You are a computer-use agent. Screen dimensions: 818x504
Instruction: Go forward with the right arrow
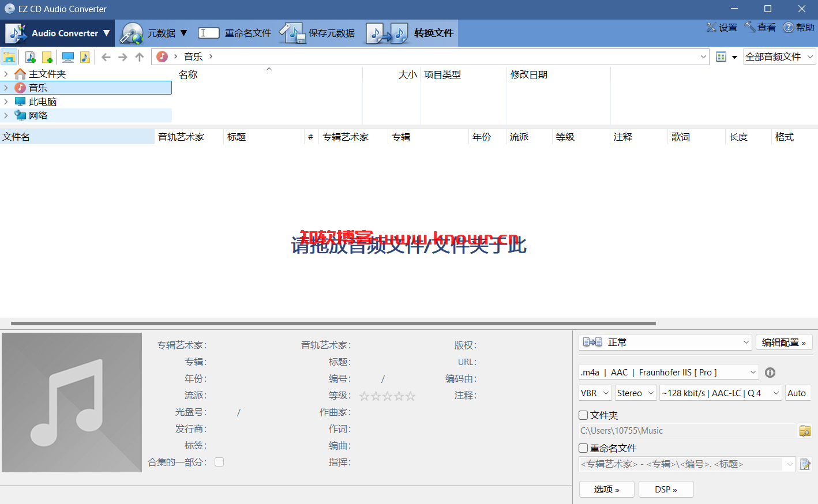pyautogui.click(x=123, y=57)
